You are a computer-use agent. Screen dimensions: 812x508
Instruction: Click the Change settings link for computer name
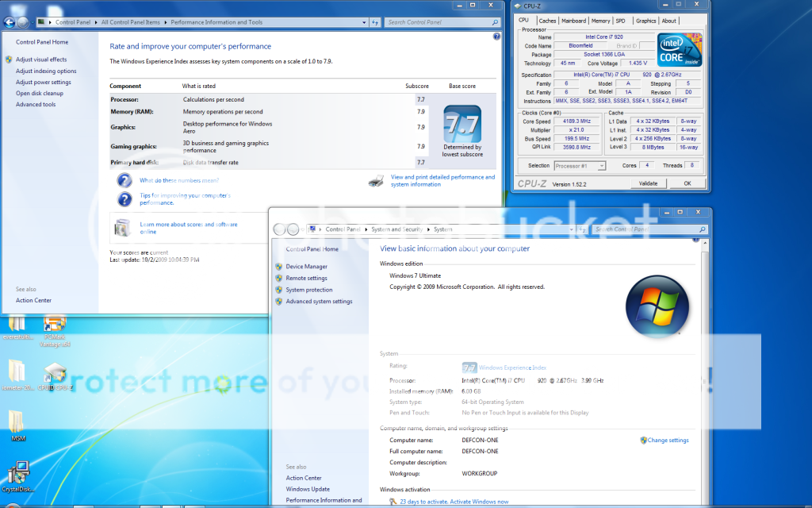668,441
